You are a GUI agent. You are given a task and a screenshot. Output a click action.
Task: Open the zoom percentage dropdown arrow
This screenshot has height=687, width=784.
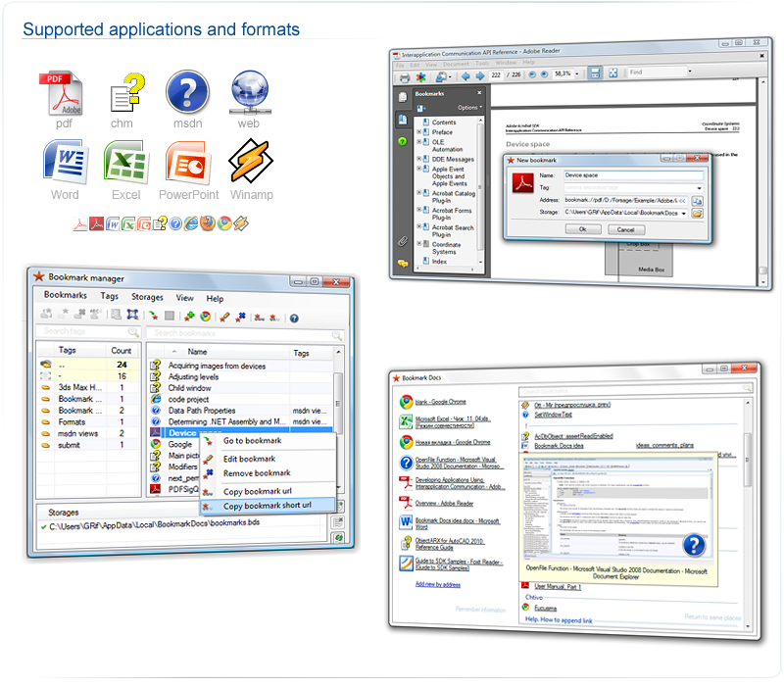[x=577, y=74]
